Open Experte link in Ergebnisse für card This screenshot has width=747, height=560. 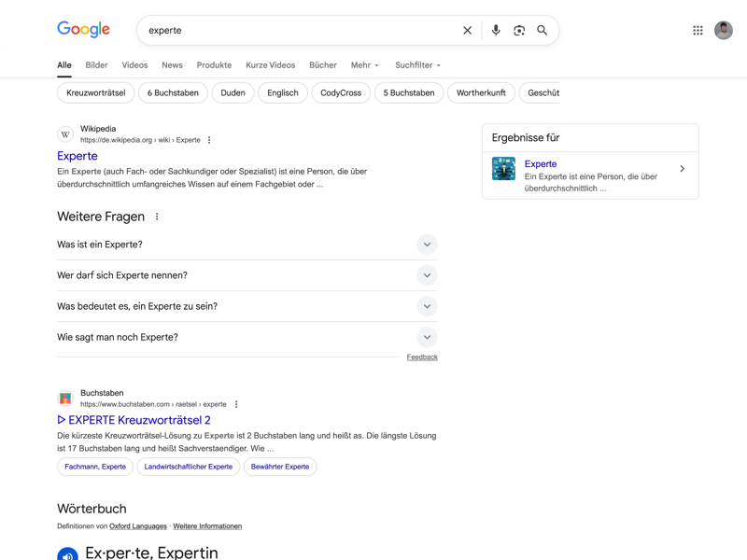coord(541,164)
